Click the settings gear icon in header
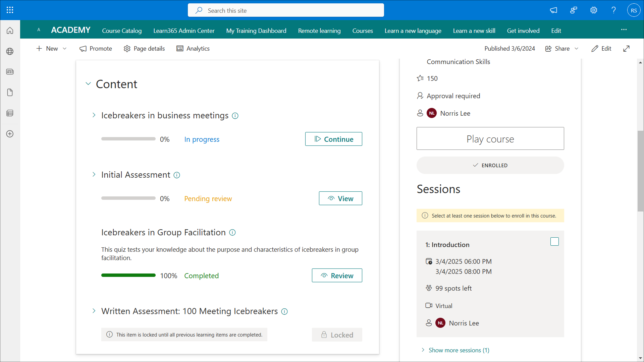644x362 pixels. pos(594,10)
